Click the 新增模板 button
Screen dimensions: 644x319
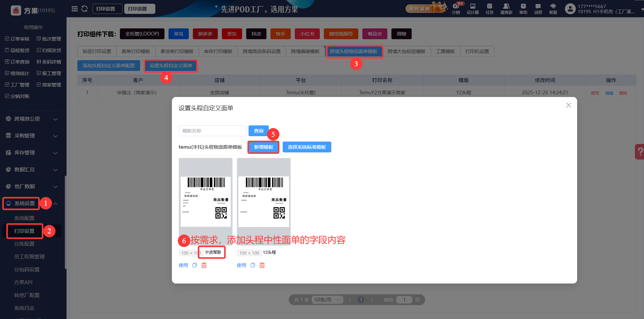[263, 147]
